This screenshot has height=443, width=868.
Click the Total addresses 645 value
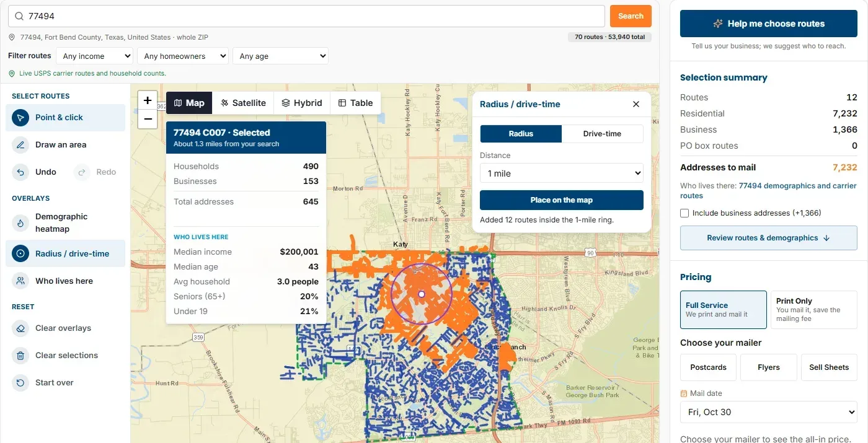coord(311,202)
